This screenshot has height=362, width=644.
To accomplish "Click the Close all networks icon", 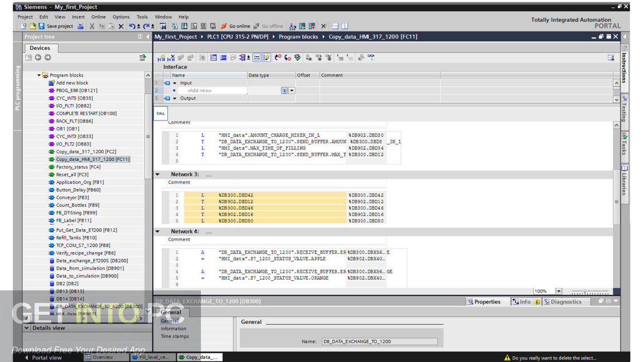I will tap(223, 57).
